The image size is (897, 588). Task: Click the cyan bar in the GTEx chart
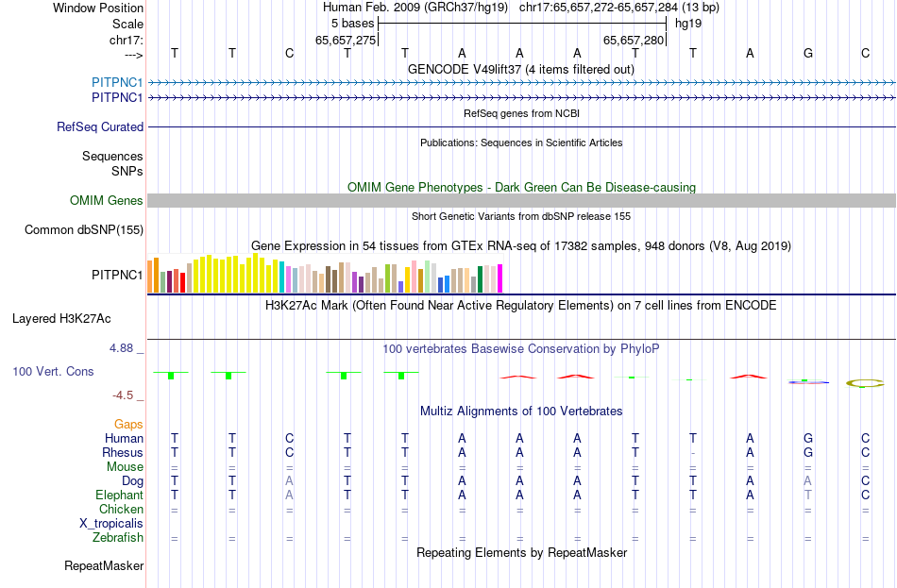pos(282,277)
